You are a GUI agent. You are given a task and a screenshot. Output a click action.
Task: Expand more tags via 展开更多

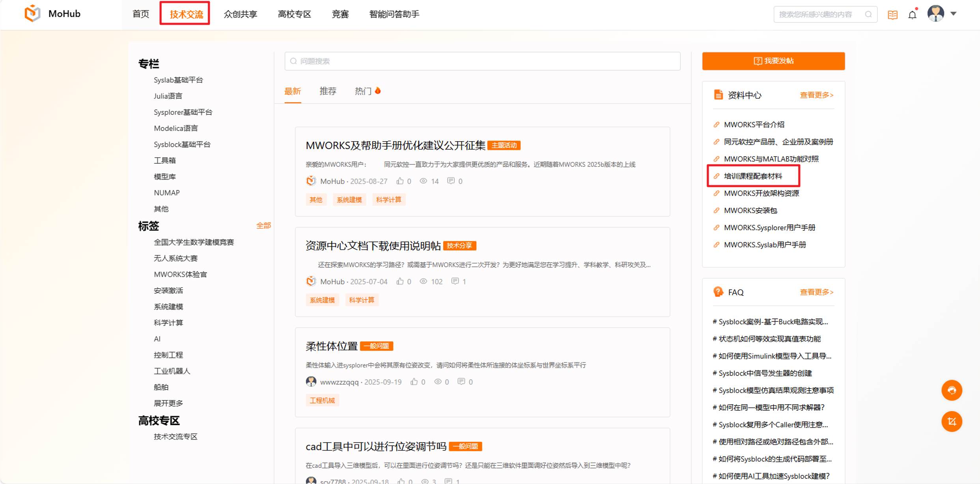(168, 403)
